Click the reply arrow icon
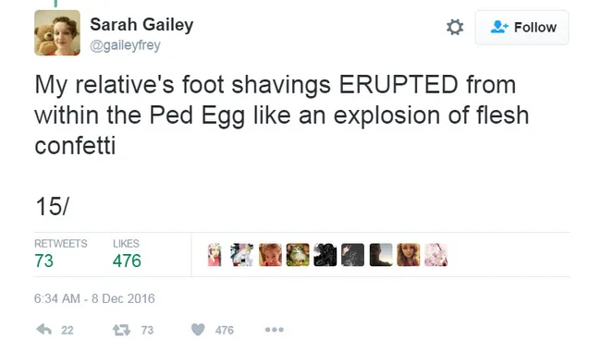The width and height of the screenshot is (601, 364). click(44, 330)
